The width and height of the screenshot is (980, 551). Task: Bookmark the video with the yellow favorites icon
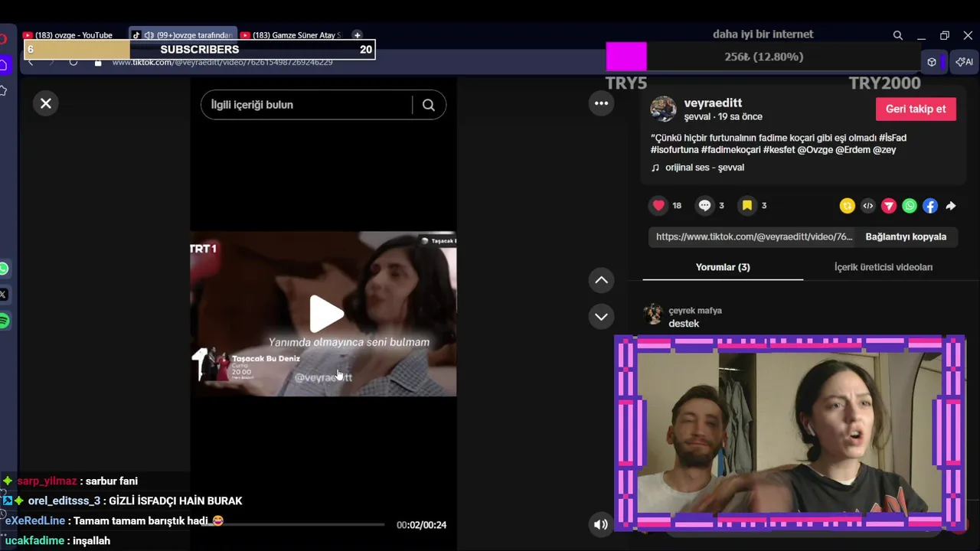(746, 205)
